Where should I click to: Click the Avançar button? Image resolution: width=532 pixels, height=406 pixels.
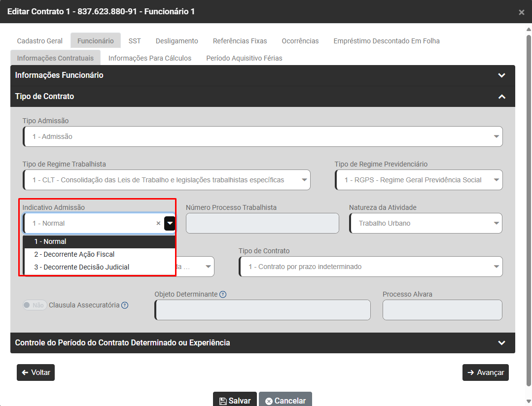click(x=485, y=372)
